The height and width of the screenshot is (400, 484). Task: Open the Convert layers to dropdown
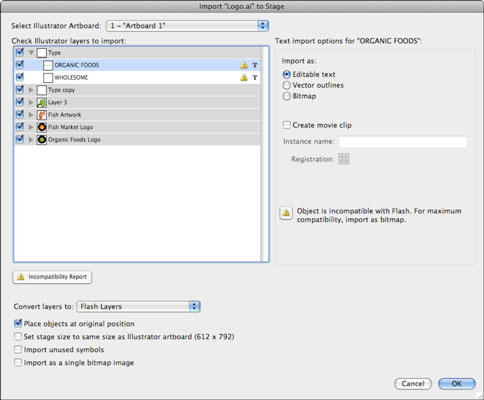click(x=138, y=306)
